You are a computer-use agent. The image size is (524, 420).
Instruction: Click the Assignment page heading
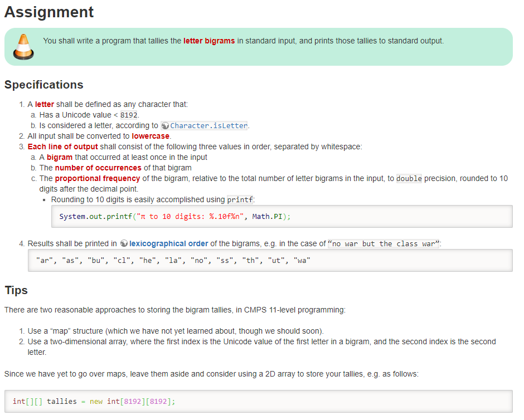click(x=48, y=12)
